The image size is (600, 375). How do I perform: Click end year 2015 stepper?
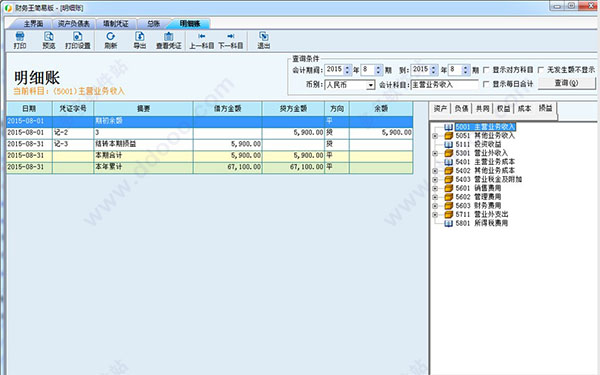click(x=434, y=70)
